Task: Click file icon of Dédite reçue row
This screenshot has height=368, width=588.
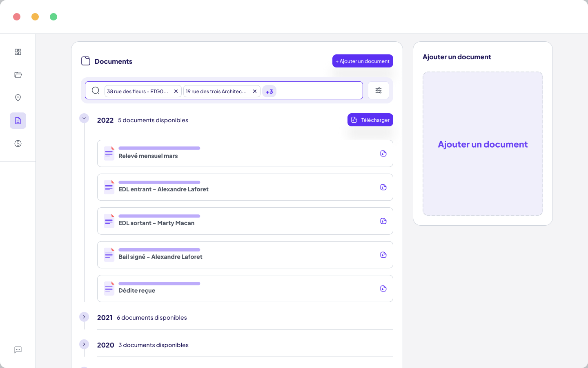Action: pyautogui.click(x=109, y=288)
